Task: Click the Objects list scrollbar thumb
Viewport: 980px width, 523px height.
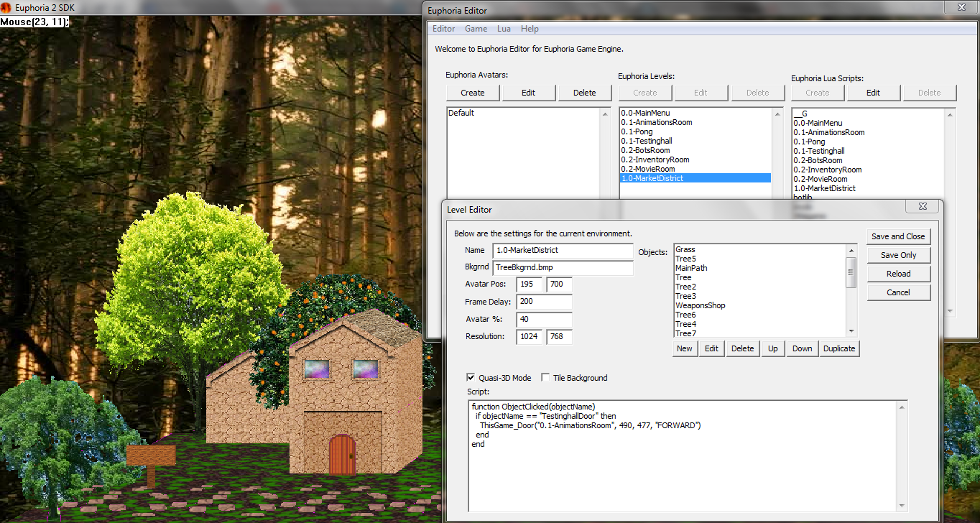Action: tap(851, 272)
